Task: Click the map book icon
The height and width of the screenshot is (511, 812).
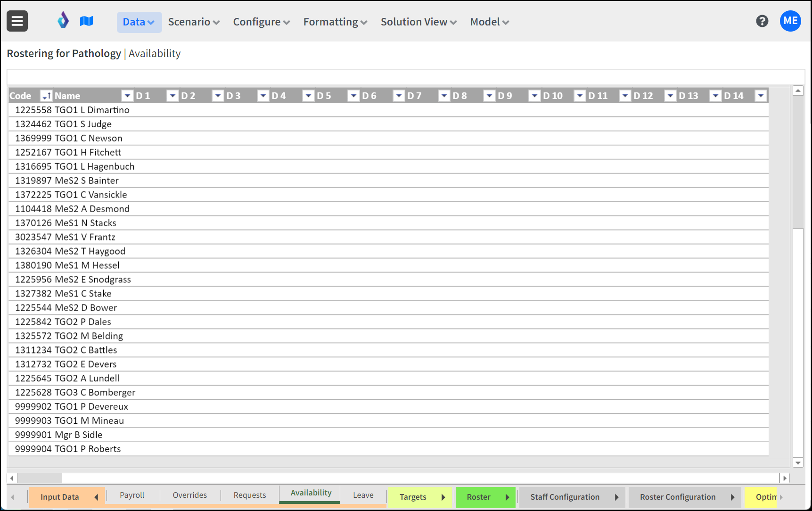Action: click(87, 21)
